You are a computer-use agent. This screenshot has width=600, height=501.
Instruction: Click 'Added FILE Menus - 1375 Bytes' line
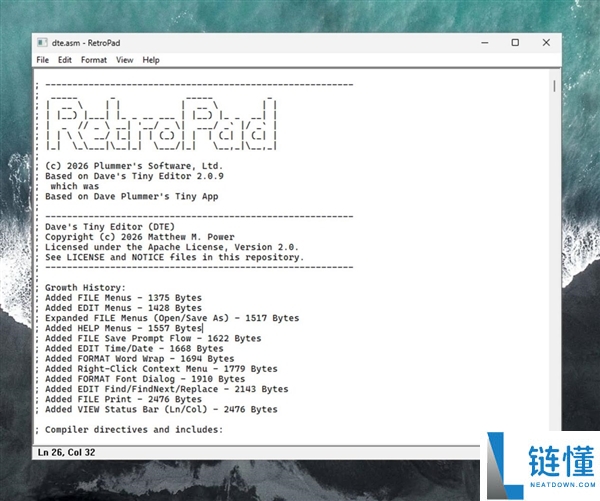click(123, 298)
